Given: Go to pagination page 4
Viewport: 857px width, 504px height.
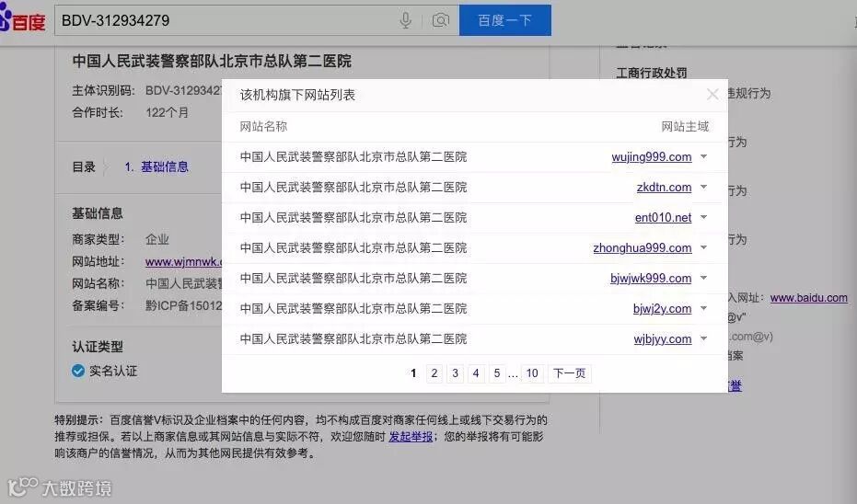Looking at the screenshot, I should [x=476, y=373].
